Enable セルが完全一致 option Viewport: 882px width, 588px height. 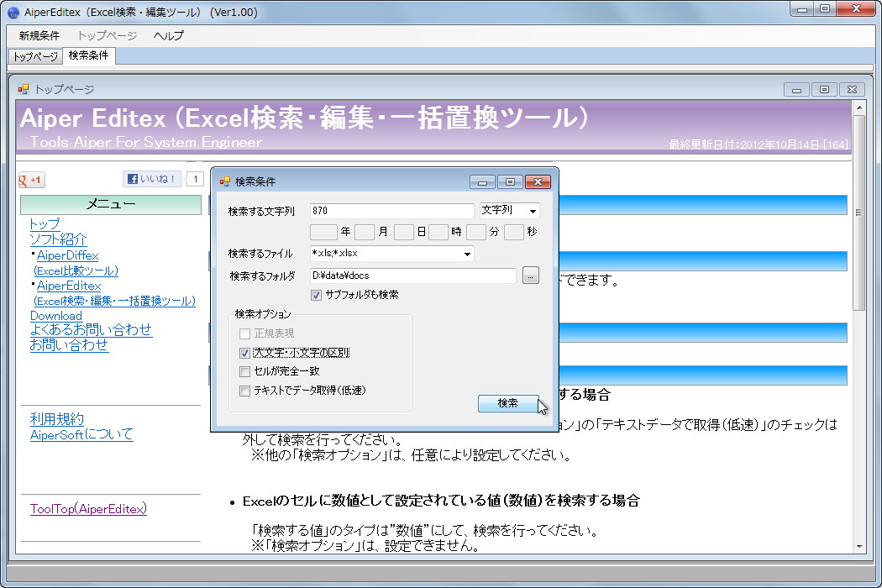pos(244,370)
